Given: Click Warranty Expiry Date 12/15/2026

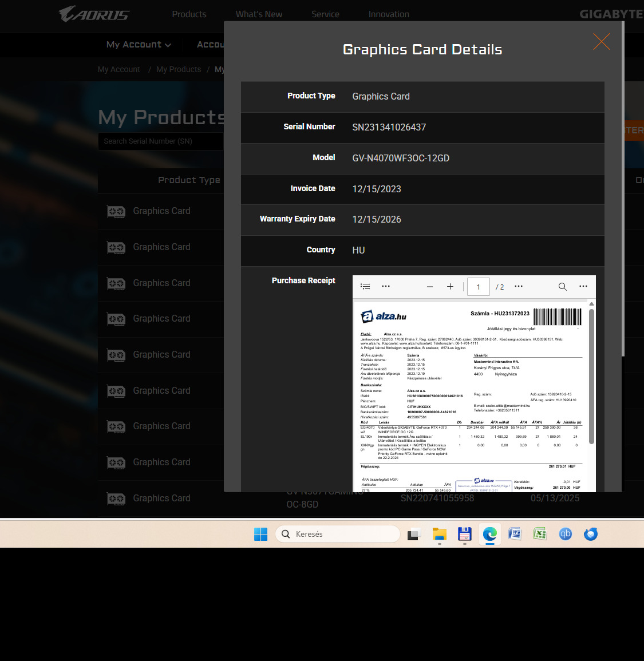Looking at the screenshot, I should 376,220.
